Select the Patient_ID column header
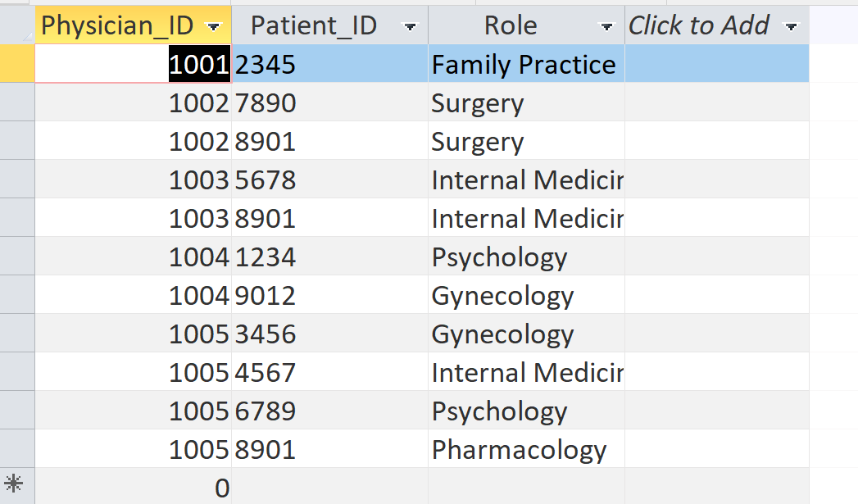The width and height of the screenshot is (858, 504). 314,26
